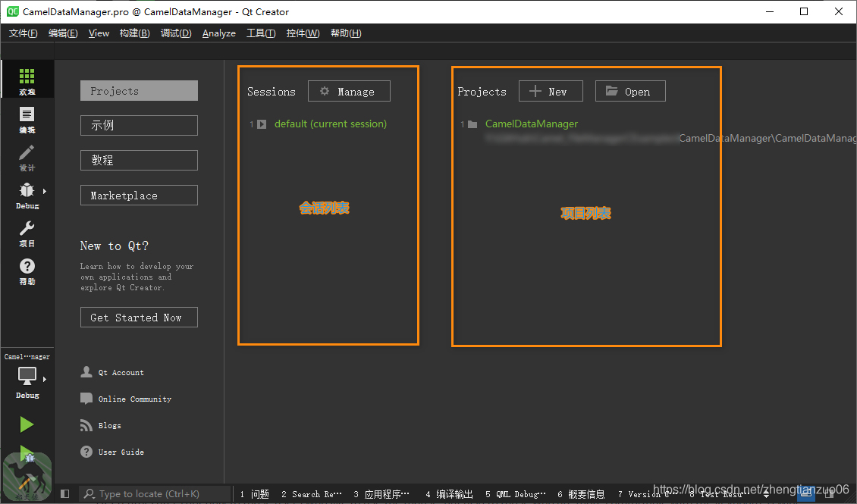
Task: Click the magnifier icon in the locator
Action: point(89,493)
